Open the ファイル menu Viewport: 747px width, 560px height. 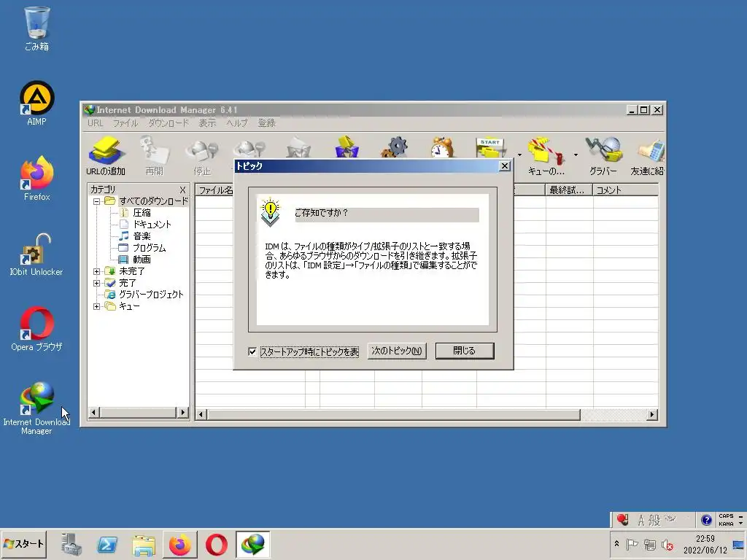pos(125,122)
